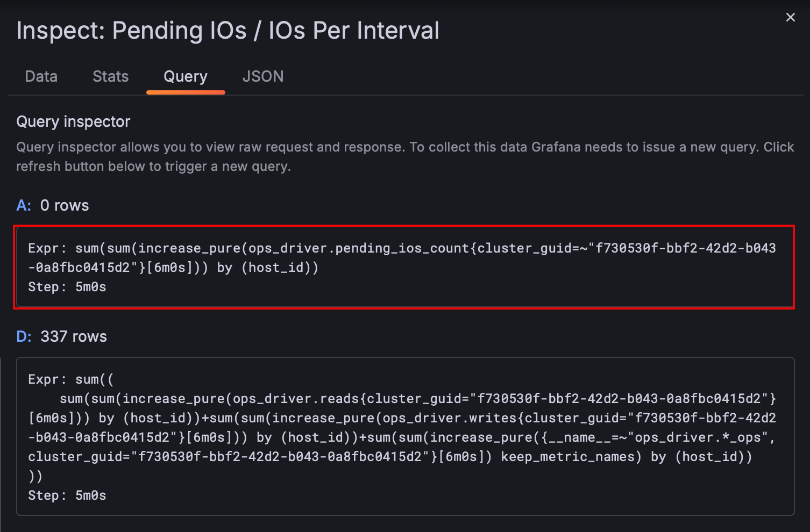Click 'Step: 5m0s' in query D box
Screen dimensions: 810x532
tap(67, 495)
